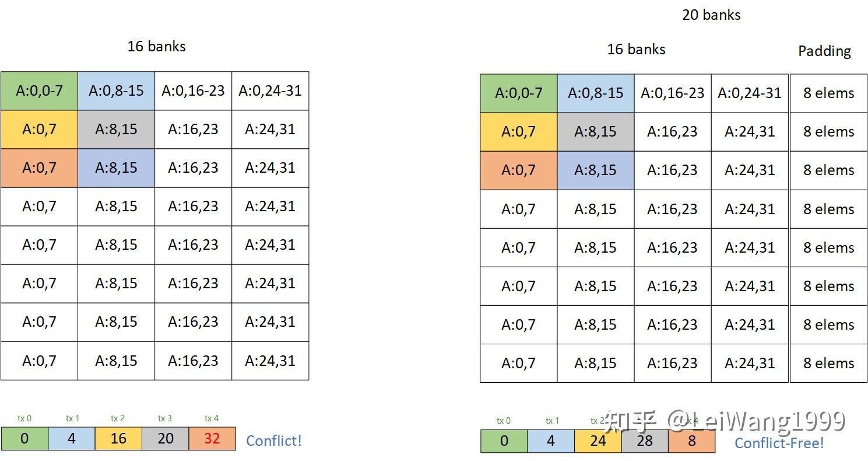
Task: Select the green A:0,0-7 cell in the padded table
Action: click(x=519, y=93)
